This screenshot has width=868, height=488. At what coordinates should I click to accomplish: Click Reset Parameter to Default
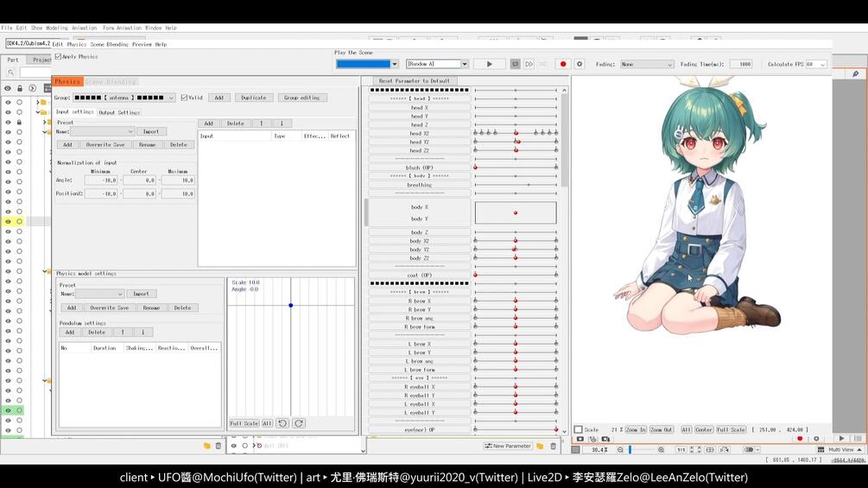(414, 81)
